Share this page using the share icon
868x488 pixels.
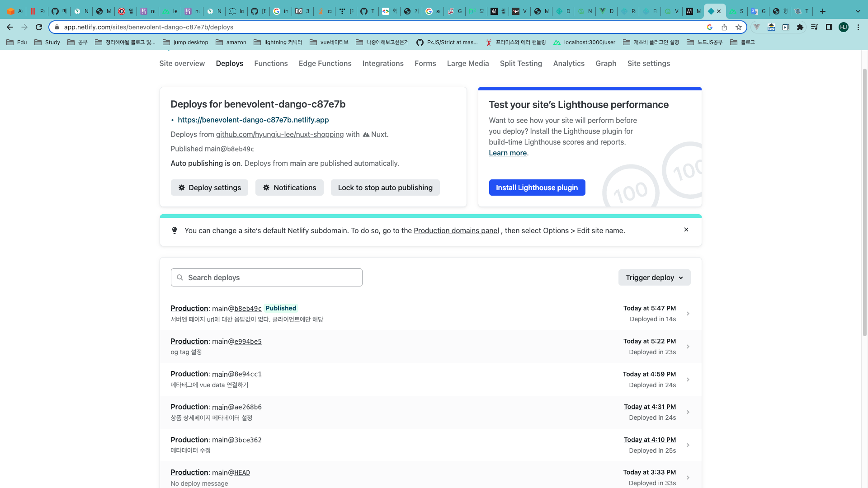[x=724, y=27]
